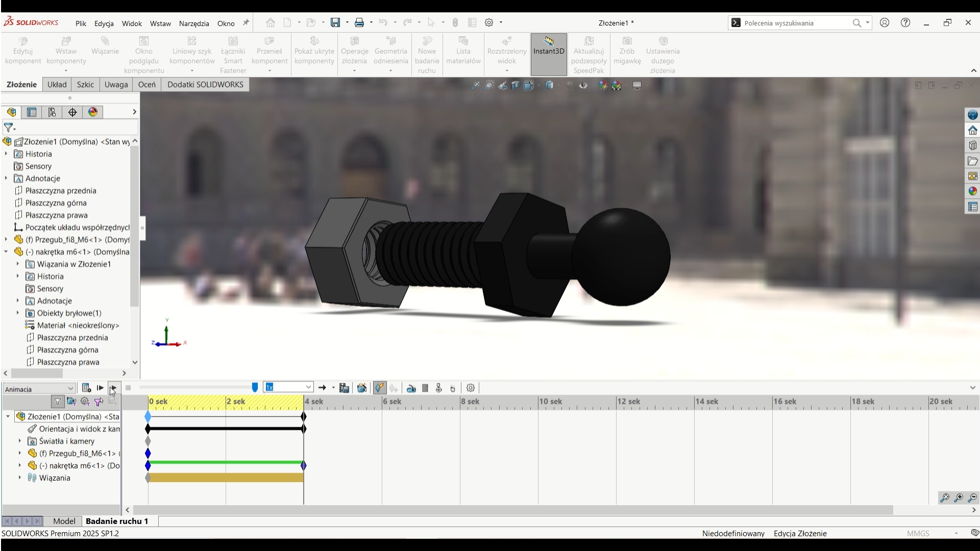980x551 pixels.
Task: Toggle the Autokey button
Action: click(x=380, y=388)
